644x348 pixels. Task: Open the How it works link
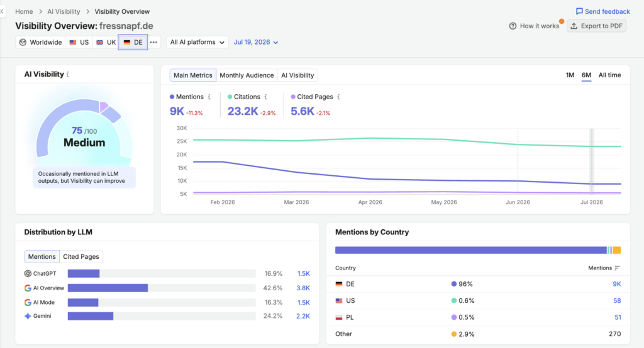coord(534,26)
